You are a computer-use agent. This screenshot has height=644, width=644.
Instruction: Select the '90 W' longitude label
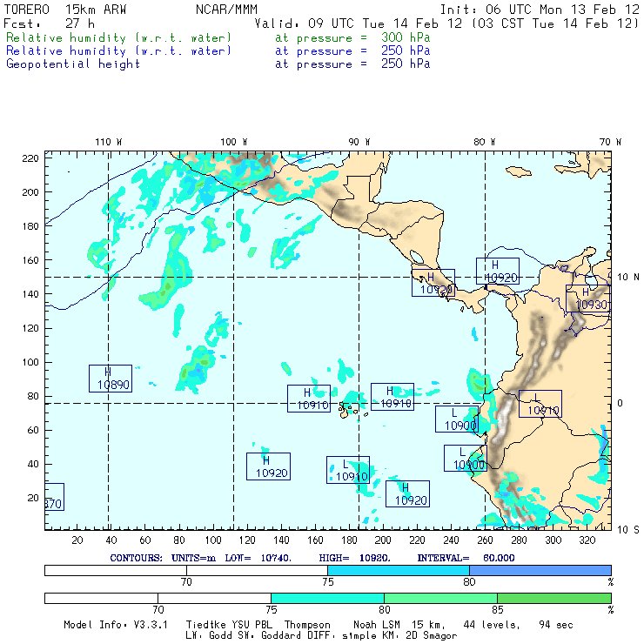359,142
